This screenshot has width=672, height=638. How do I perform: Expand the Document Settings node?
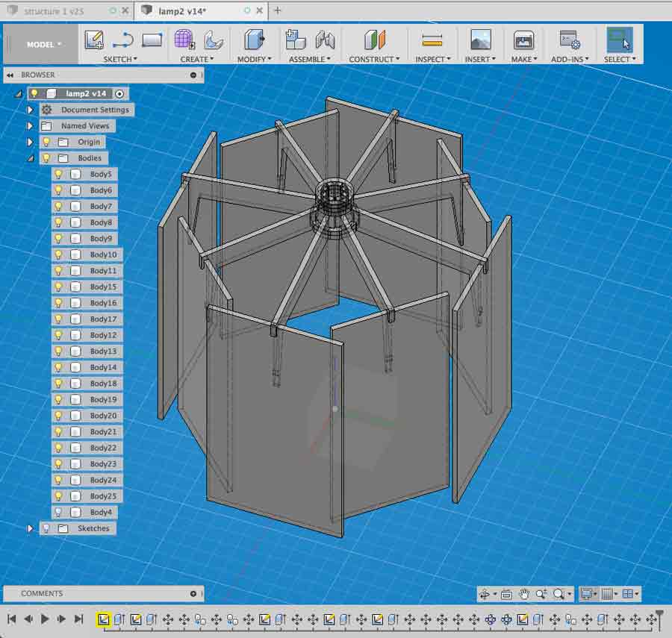pos(31,110)
